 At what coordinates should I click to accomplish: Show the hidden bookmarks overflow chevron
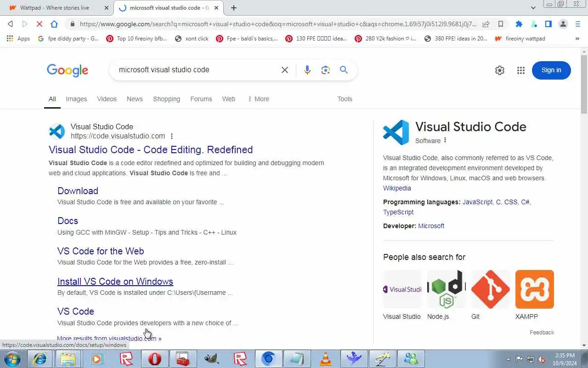(577, 39)
